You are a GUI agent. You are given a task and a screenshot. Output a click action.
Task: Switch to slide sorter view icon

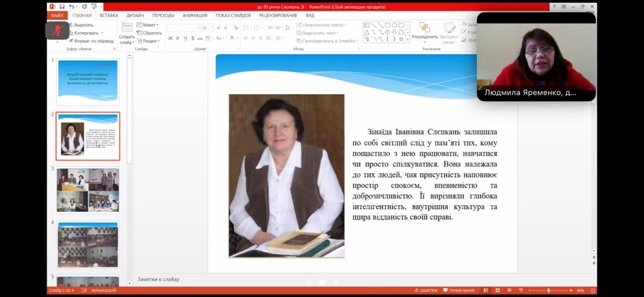point(497,290)
